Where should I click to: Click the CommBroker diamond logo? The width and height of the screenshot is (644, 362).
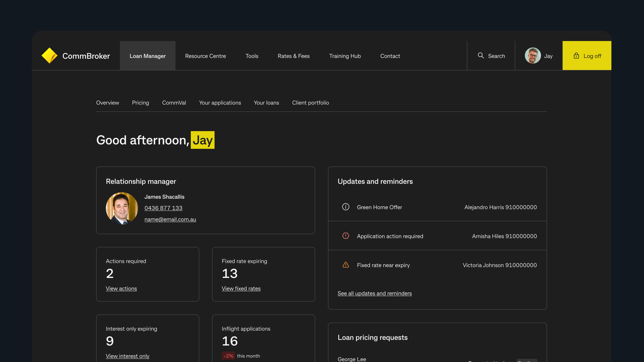(x=50, y=56)
